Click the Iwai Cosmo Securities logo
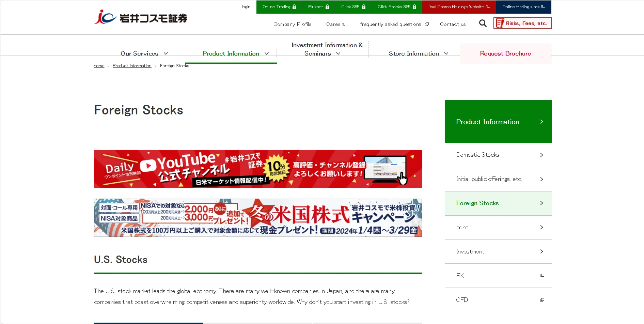 tap(141, 17)
